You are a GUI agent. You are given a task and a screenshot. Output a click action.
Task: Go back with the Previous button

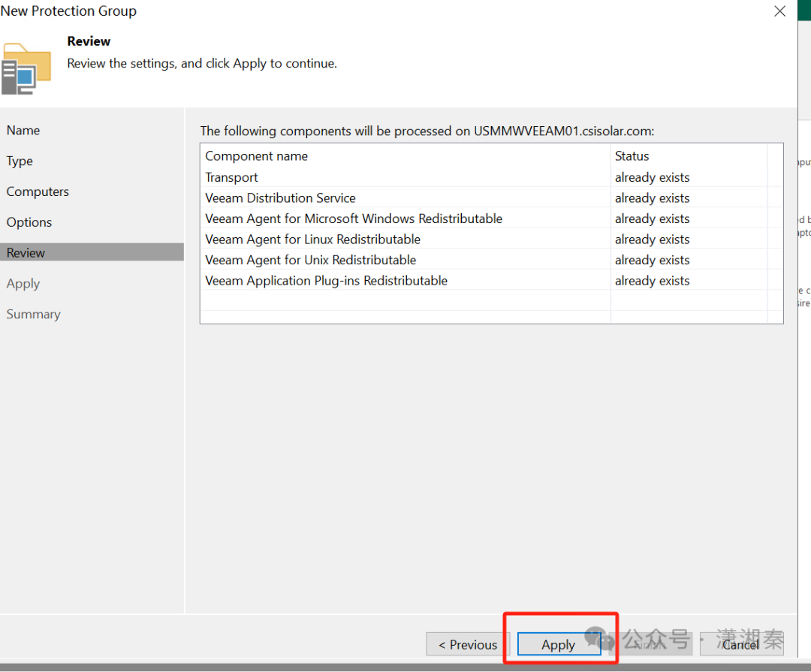468,644
